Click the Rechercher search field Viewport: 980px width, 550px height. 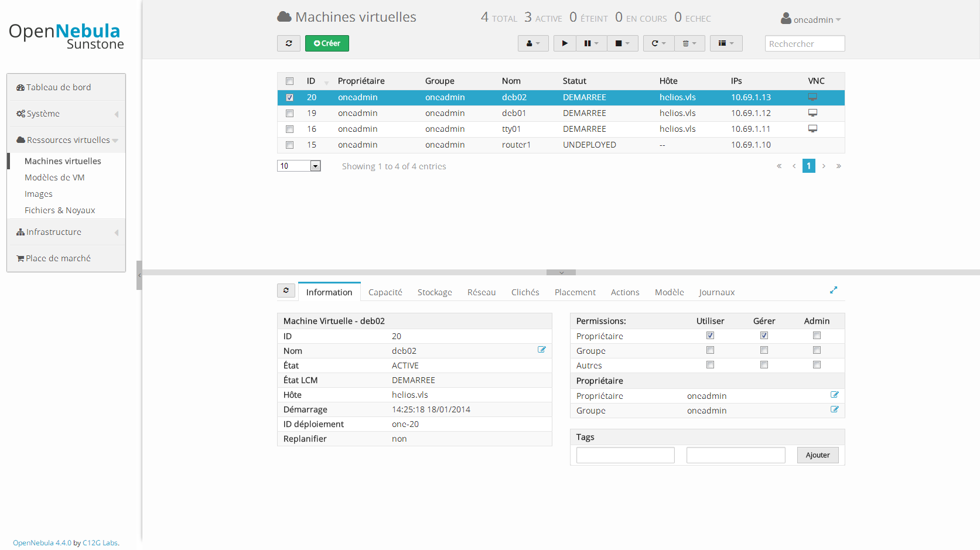[805, 43]
